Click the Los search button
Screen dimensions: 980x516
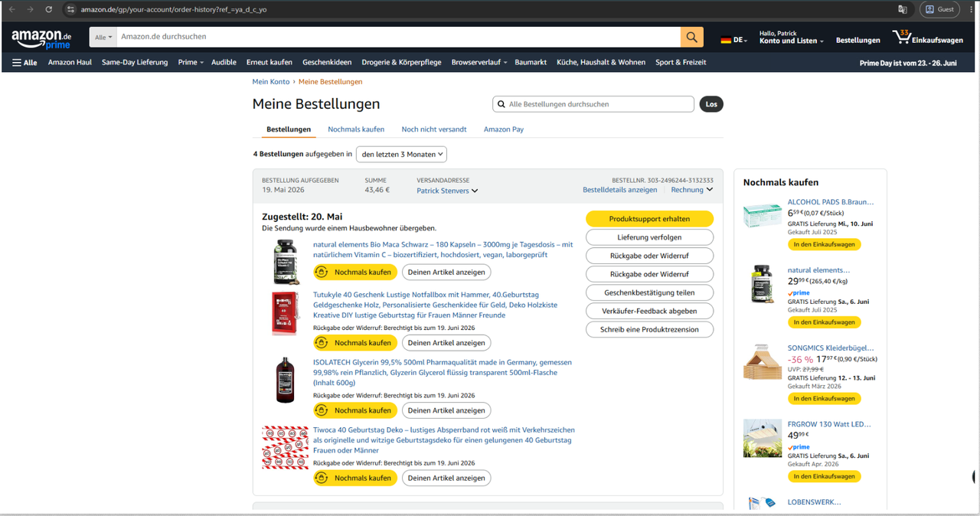coord(711,104)
